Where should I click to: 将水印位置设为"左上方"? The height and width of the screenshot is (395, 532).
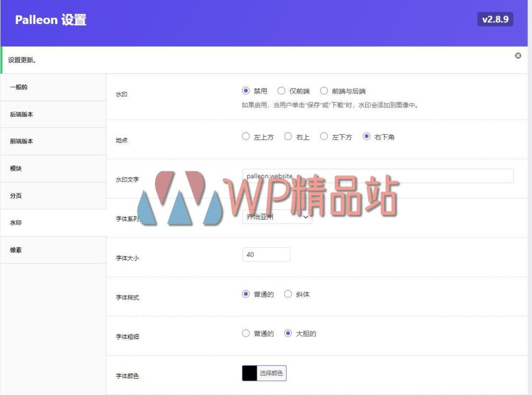(x=246, y=136)
